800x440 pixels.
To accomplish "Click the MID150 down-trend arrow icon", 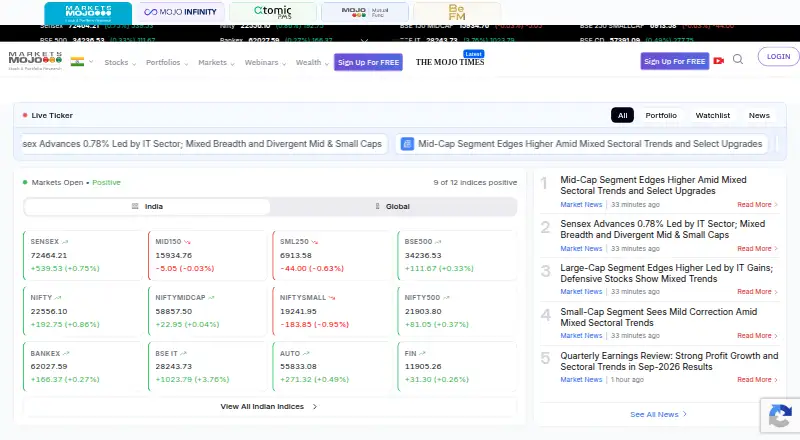I will (x=187, y=242).
